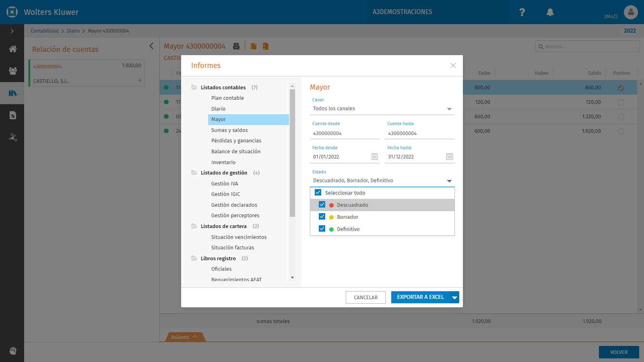This screenshot has width=644, height=362.
Task: Toggle the Seleccionar todo checkbox
Action: 318,192
